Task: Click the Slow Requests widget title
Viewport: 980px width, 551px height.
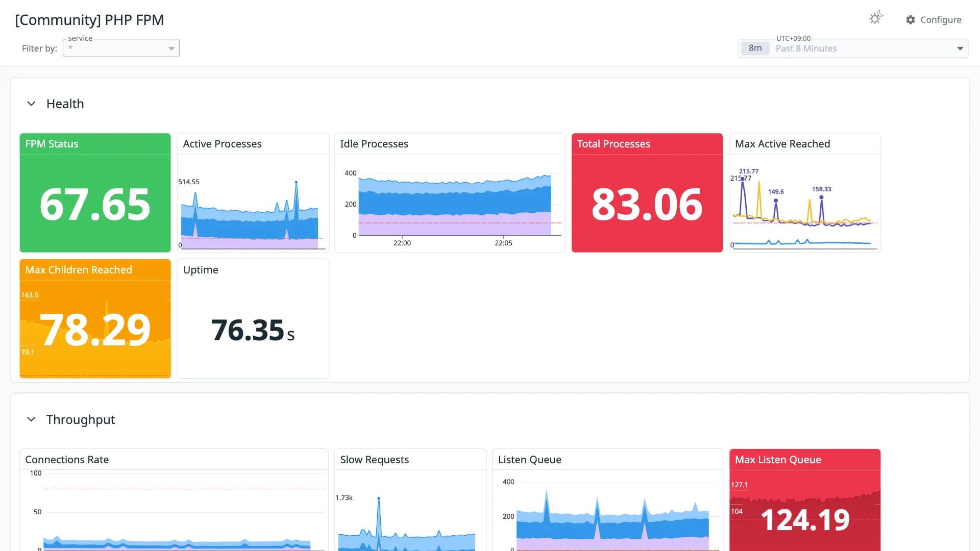Action: (x=375, y=460)
